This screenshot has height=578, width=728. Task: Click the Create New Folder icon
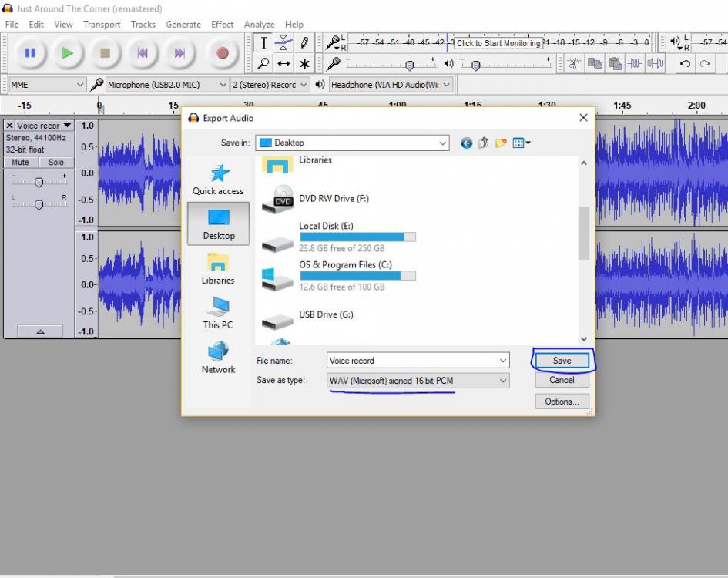pos(501,143)
